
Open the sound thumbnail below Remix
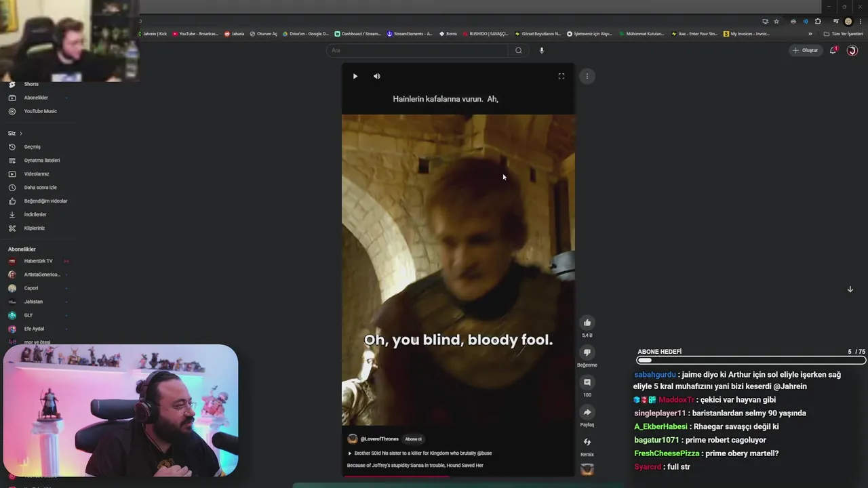click(x=587, y=469)
